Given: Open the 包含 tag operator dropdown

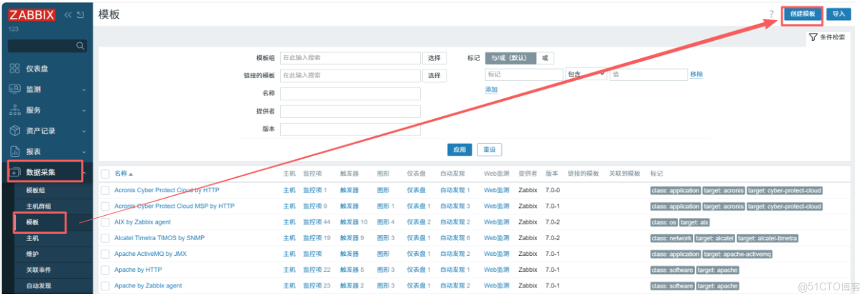Looking at the screenshot, I should (587, 75).
